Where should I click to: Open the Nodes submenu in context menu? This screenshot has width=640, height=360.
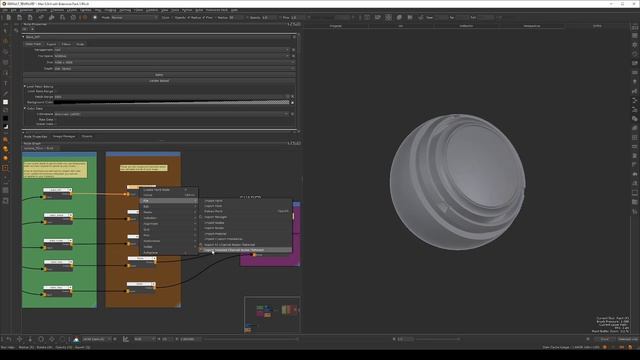click(x=169, y=212)
